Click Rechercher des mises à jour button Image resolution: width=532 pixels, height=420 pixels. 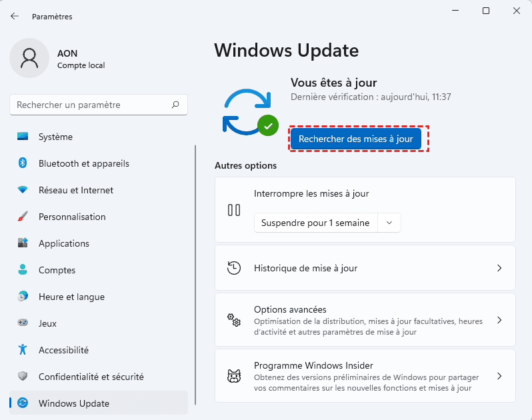click(356, 139)
